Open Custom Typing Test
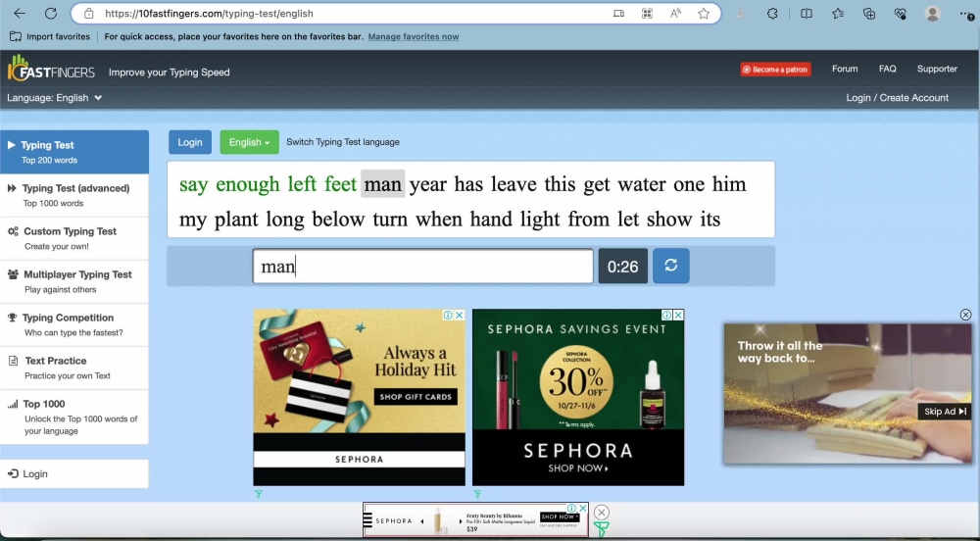Screen dimensions: 980x541 click(74, 238)
